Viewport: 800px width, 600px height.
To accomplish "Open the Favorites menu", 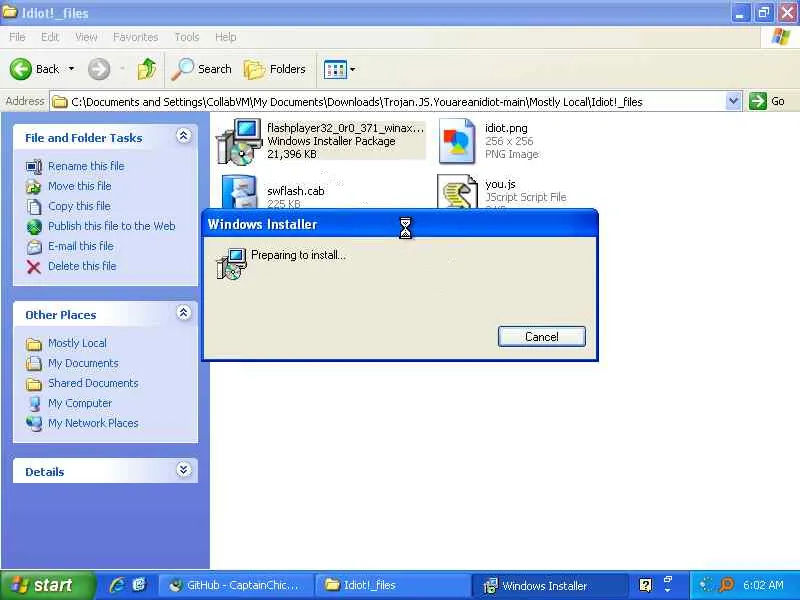I will tap(135, 37).
